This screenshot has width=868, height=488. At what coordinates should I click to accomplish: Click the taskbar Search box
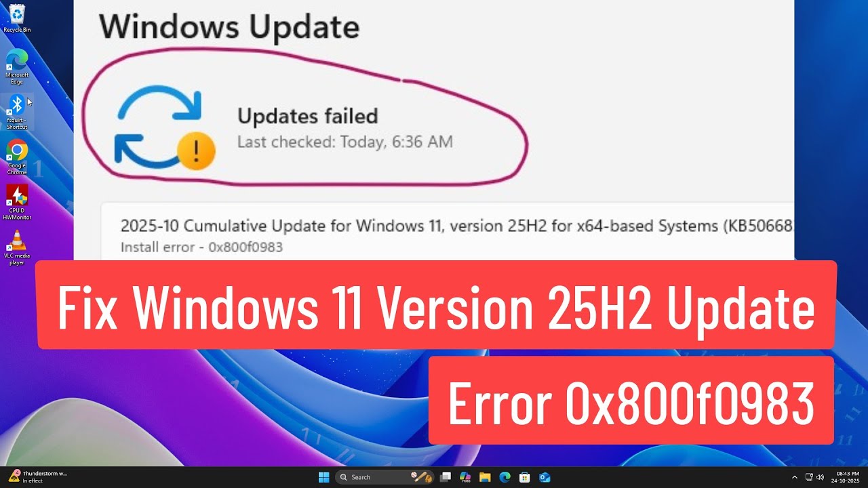point(384,477)
